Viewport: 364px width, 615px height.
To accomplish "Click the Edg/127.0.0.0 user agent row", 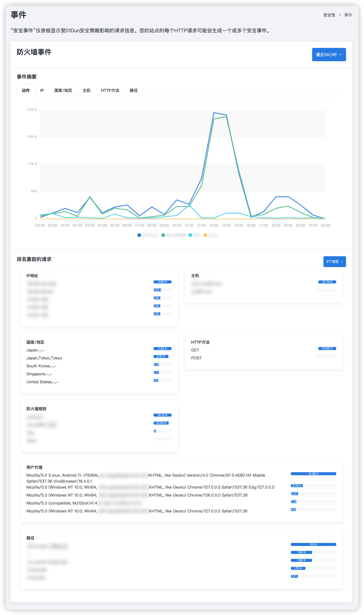I will pyautogui.click(x=181, y=487).
